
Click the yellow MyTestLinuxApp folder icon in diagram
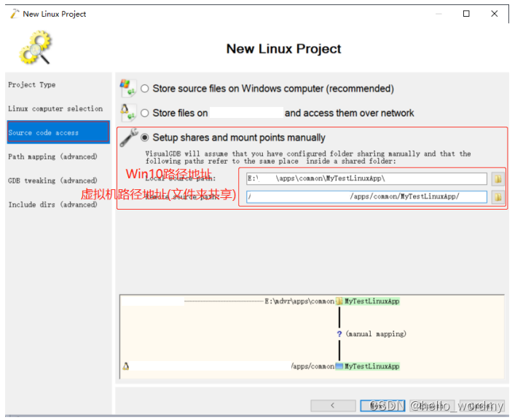click(x=339, y=301)
